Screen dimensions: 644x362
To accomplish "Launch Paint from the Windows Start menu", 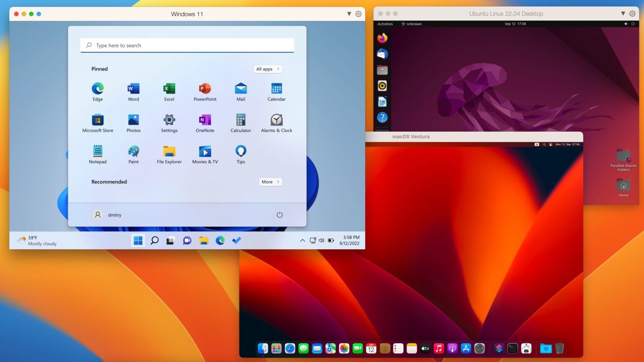I will pos(133,151).
